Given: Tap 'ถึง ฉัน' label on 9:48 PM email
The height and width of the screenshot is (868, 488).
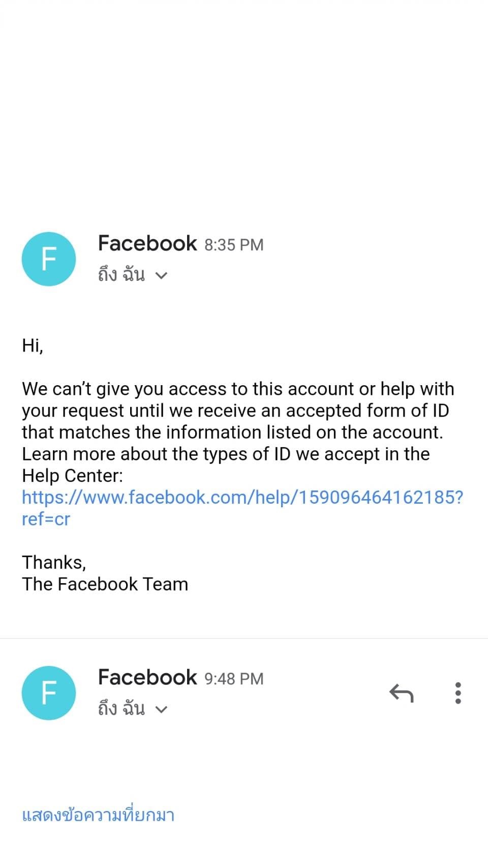Looking at the screenshot, I should coord(121,709).
